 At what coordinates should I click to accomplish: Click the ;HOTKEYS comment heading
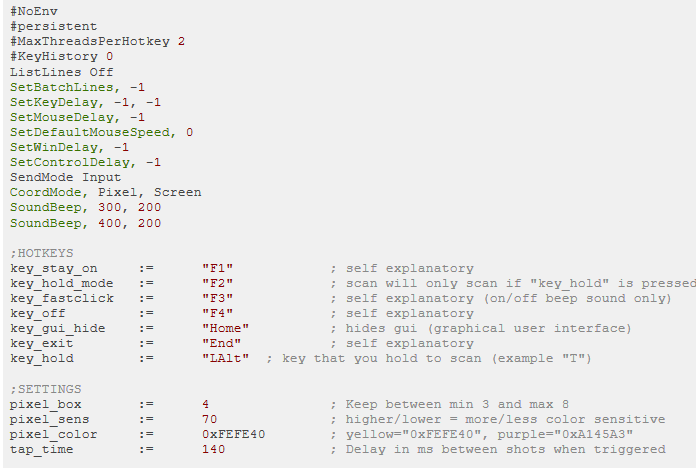click(42, 253)
